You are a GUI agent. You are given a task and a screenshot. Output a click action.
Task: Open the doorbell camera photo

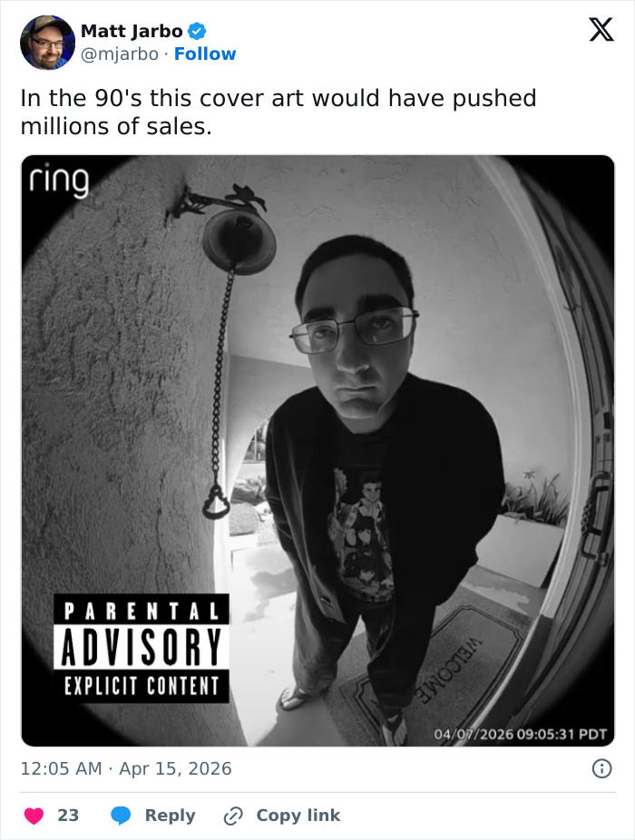pyautogui.click(x=317, y=451)
